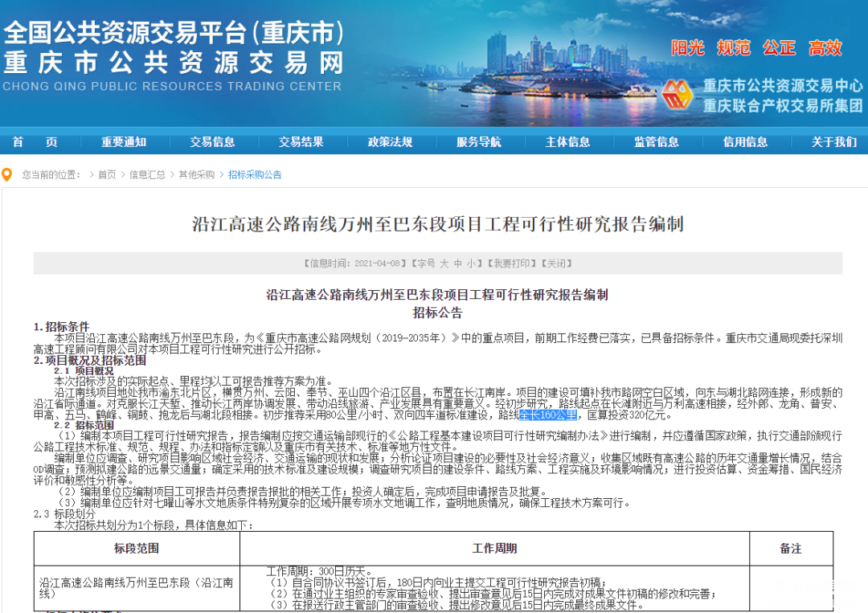Click 监管信息 in the navigation bar

click(x=657, y=142)
